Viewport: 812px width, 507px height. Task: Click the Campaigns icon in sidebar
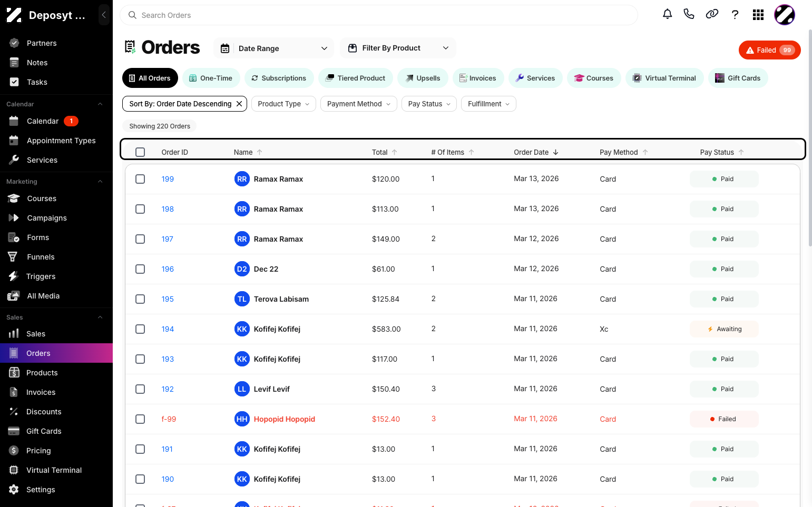(14, 217)
